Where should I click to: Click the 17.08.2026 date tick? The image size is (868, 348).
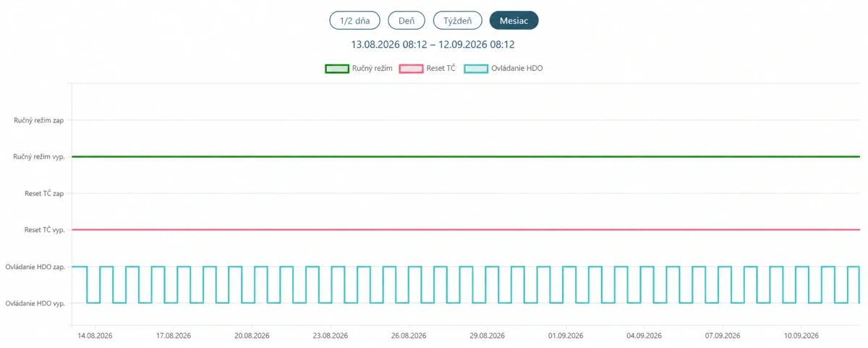point(174,336)
